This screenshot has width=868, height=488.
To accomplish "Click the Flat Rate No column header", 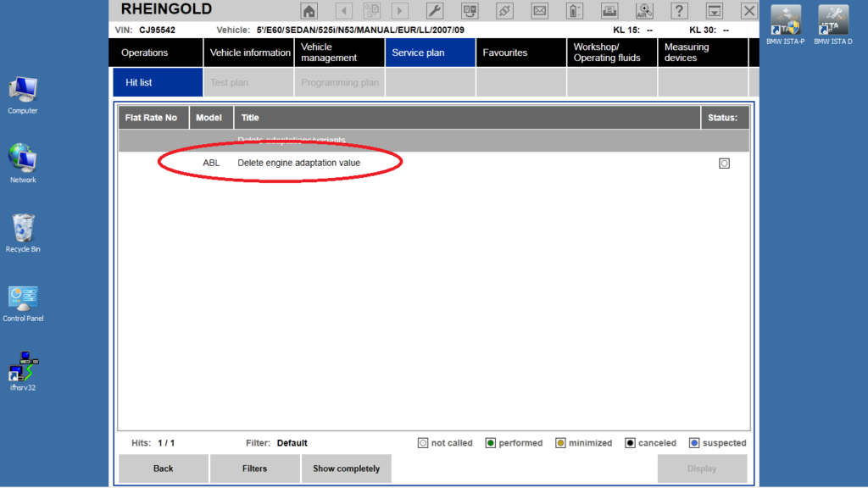I will click(153, 118).
